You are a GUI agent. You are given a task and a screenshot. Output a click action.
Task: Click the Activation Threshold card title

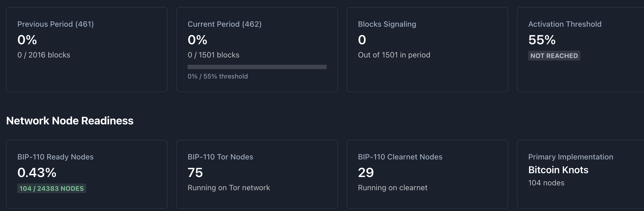(x=565, y=24)
